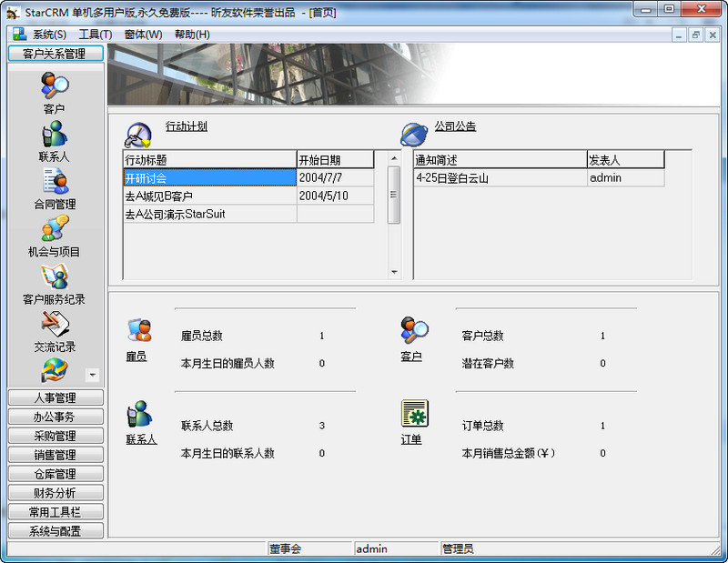Click the 行动标题 column header
The height and width of the screenshot is (563, 728).
pos(210,160)
